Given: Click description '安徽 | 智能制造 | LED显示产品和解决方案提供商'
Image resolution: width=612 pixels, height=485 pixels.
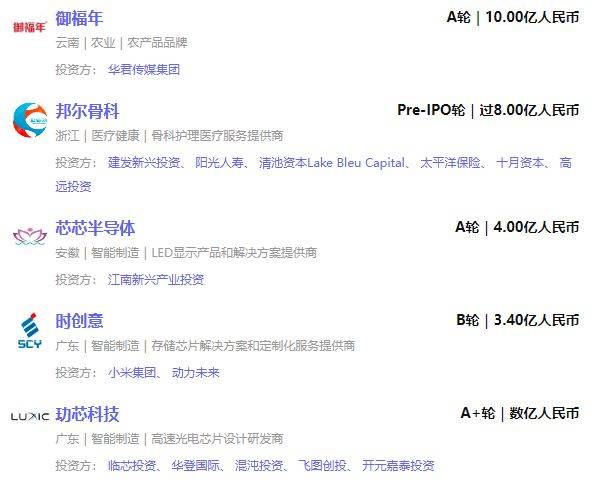Looking at the screenshot, I should click(186, 252).
